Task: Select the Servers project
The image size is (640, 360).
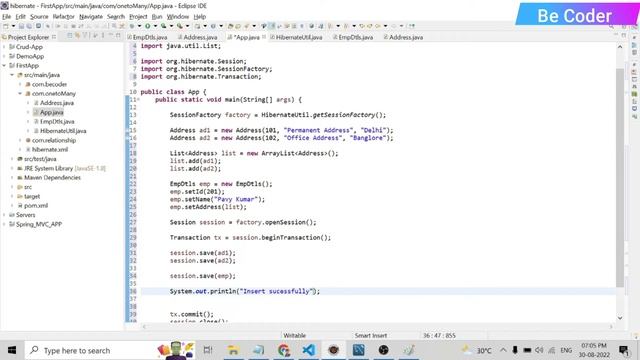Action: click(x=25, y=215)
